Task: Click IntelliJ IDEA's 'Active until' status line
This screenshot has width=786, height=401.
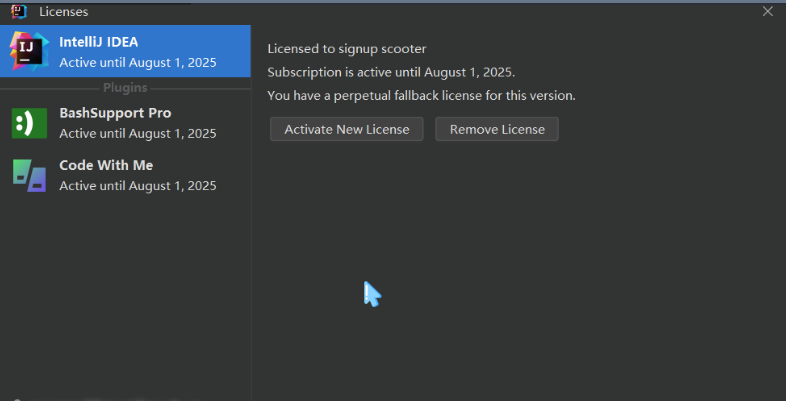Action: [137, 62]
